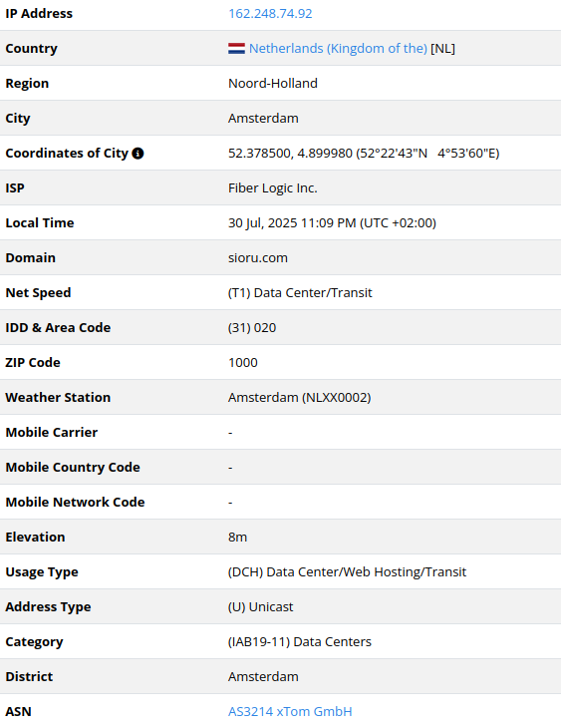561x728 pixels.
Task: Click the Netherlands flag icon
Action: pos(236,48)
